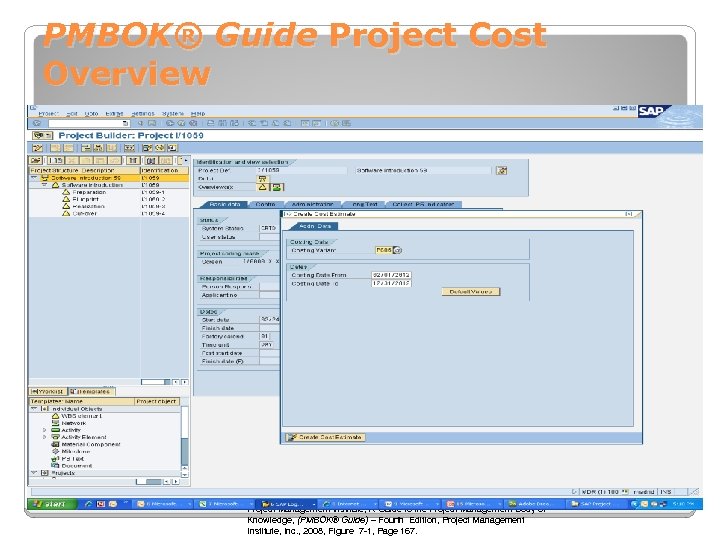
Task: Open the Goto menu
Action: [91, 113]
